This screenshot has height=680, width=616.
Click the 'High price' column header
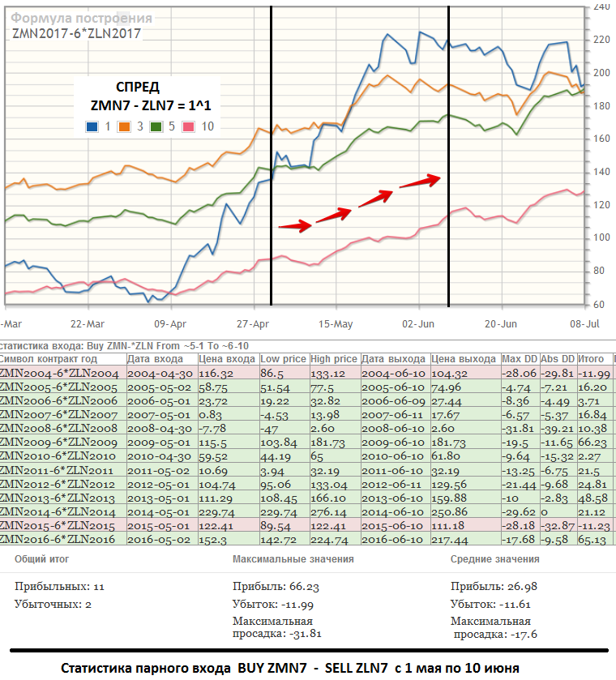pos(334,359)
